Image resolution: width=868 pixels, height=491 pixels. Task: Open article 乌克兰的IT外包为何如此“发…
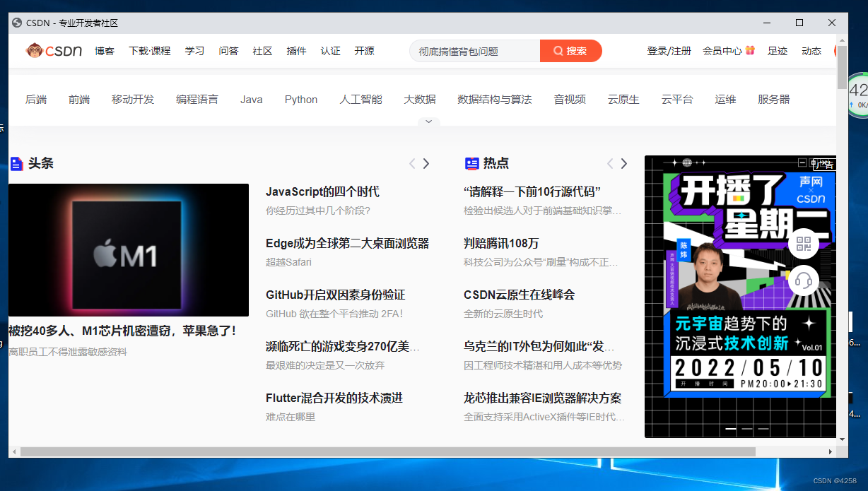(539, 346)
